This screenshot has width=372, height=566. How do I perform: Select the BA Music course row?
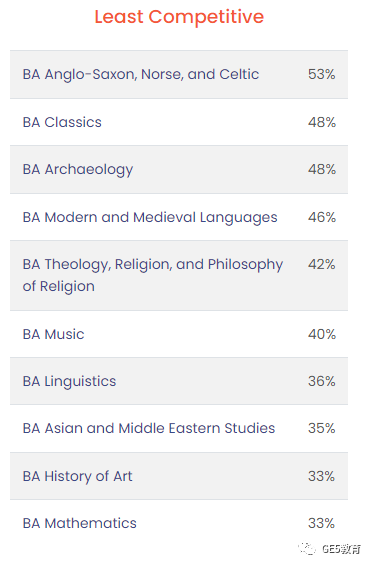(179, 334)
